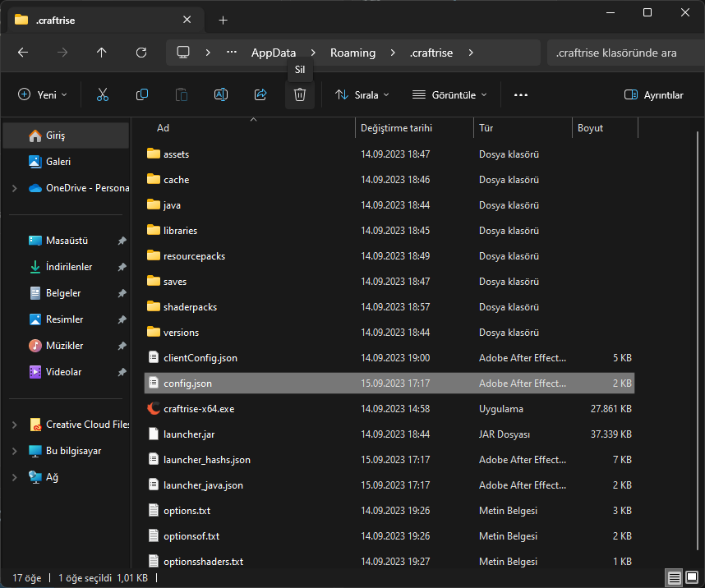Image resolution: width=705 pixels, height=588 pixels.
Task: Click the Share icon in toolbar
Action: 260,94
